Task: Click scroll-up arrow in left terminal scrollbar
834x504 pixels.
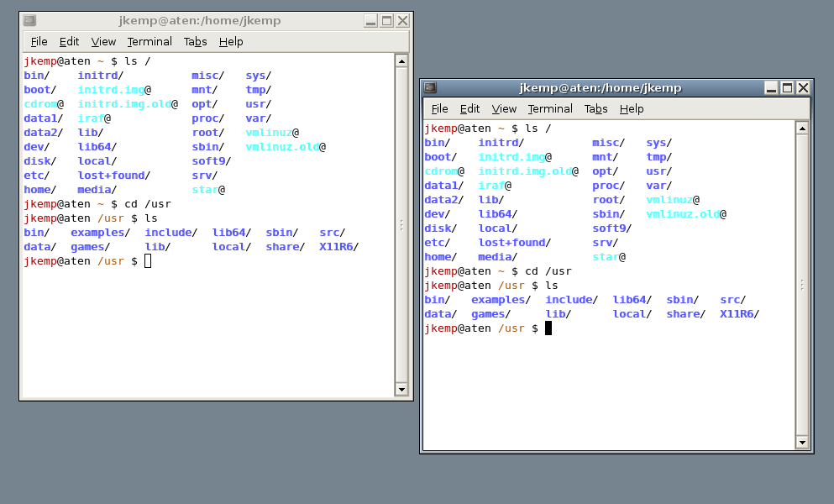Action: [401, 61]
